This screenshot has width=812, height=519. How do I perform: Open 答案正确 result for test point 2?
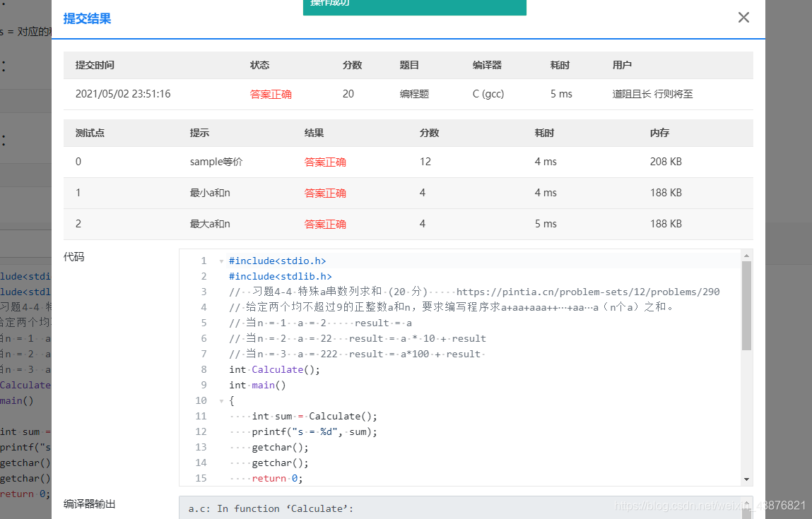click(325, 224)
